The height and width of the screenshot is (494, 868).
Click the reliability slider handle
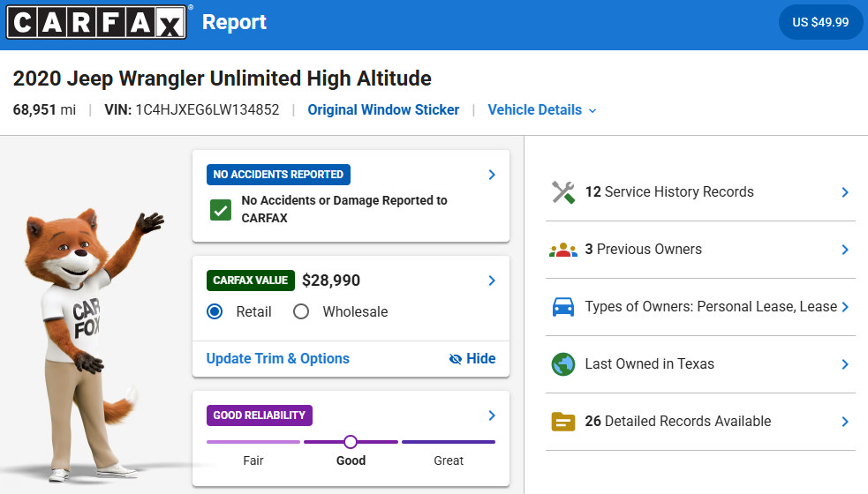point(351,441)
